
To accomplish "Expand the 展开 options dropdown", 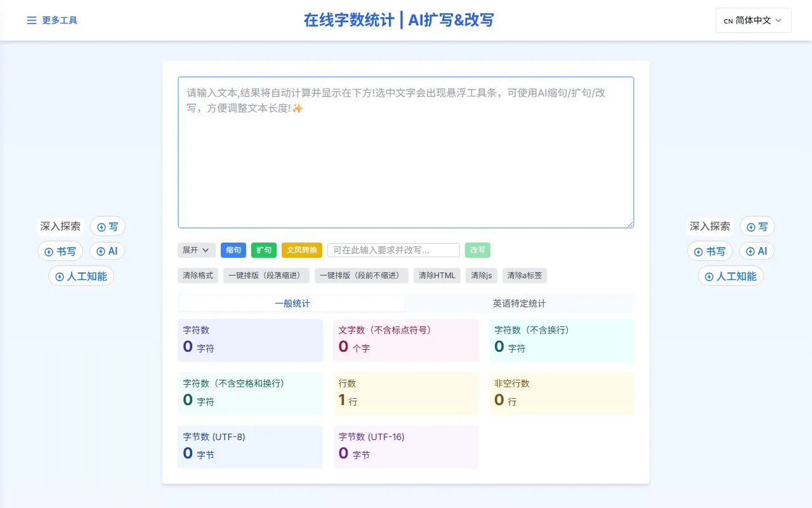I will click(196, 250).
